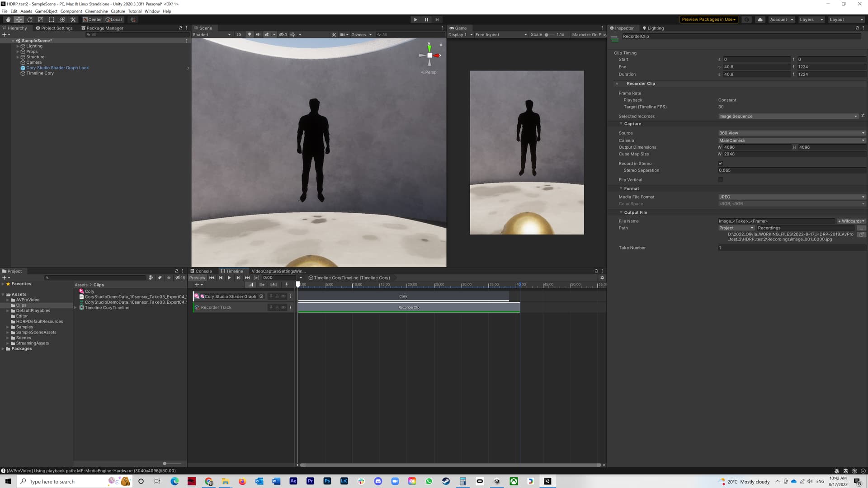This screenshot has height=488, width=868.
Task: Expand the Lighting object in Hierarchy
Action: 18,46
